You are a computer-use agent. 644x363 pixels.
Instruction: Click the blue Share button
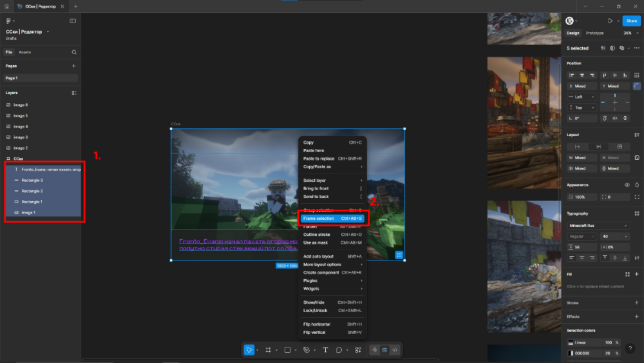click(x=631, y=21)
